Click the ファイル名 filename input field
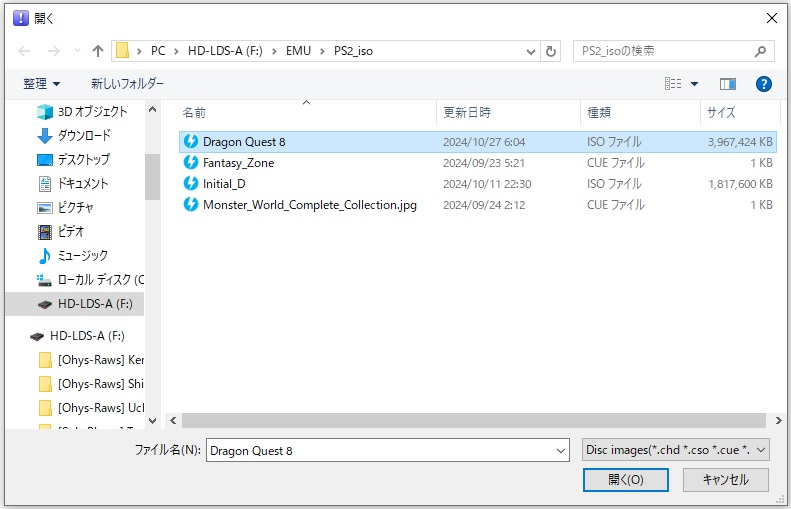This screenshot has width=791, height=509. [x=387, y=450]
